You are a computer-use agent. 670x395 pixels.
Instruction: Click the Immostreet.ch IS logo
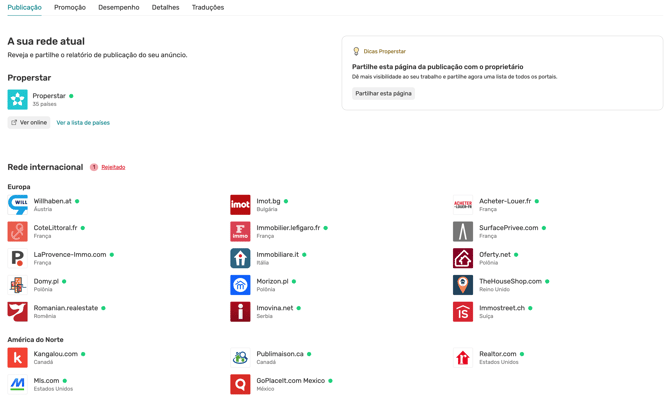(463, 312)
